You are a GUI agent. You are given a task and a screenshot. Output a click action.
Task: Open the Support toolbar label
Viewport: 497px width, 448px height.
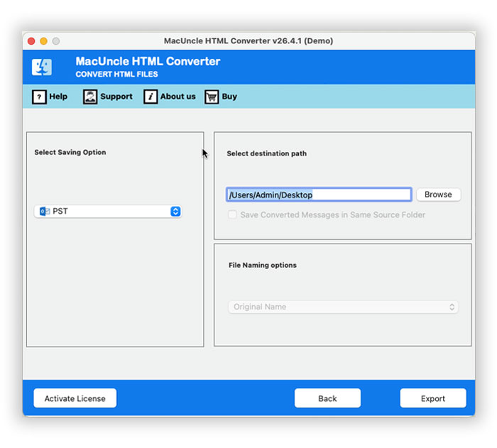[116, 97]
